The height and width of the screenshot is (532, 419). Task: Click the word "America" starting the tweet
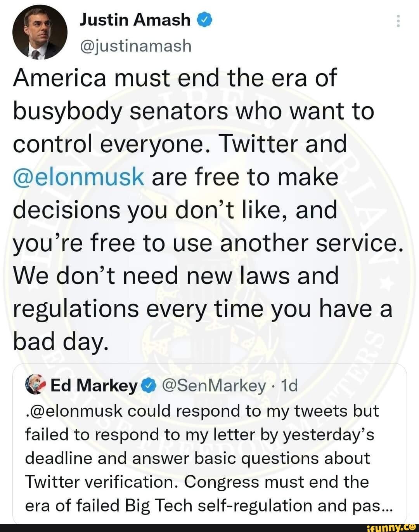59,78
